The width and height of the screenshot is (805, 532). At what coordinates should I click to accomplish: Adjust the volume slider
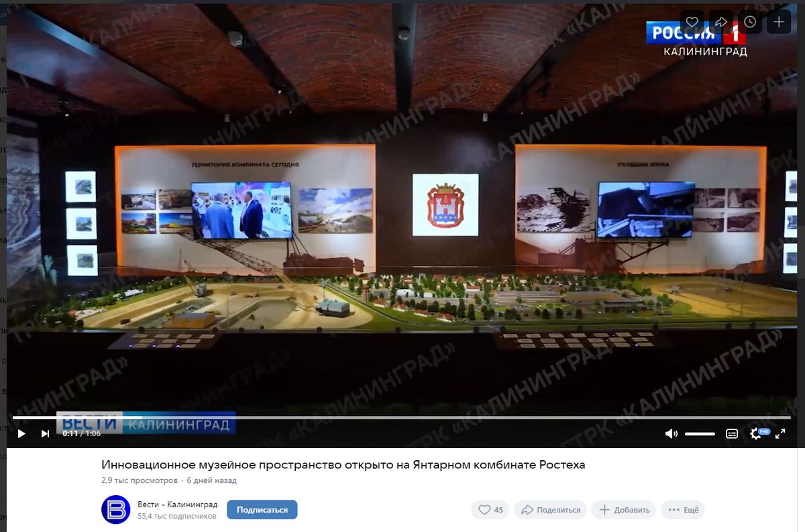(x=700, y=434)
